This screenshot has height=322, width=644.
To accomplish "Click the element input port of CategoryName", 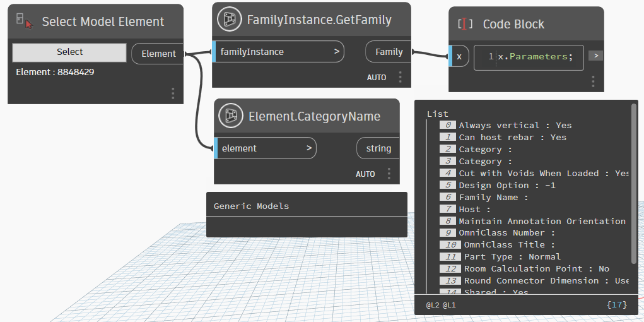I will click(x=266, y=148).
